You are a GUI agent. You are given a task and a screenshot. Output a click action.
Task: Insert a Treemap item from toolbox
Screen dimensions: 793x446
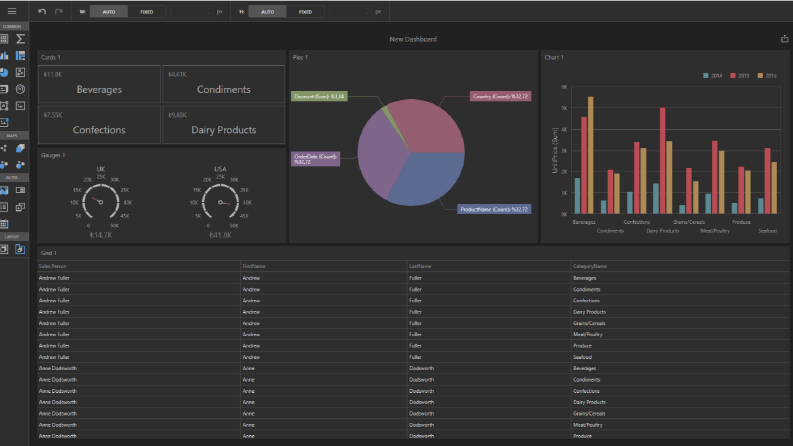[20, 56]
